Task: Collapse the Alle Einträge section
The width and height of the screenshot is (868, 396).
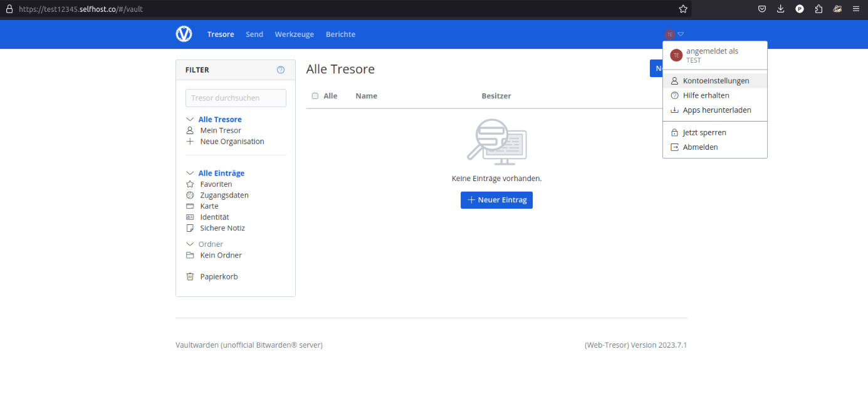Action: coord(190,174)
